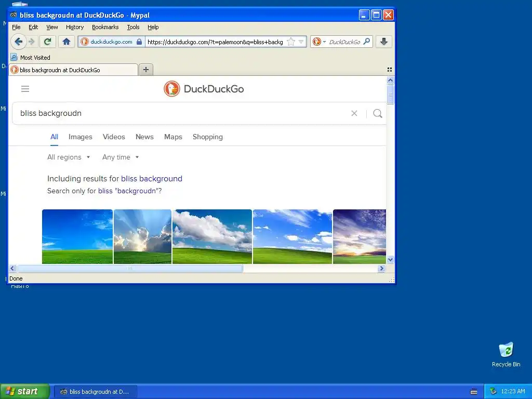Click the padlock site security icon
532x399 pixels.
[x=139, y=42]
